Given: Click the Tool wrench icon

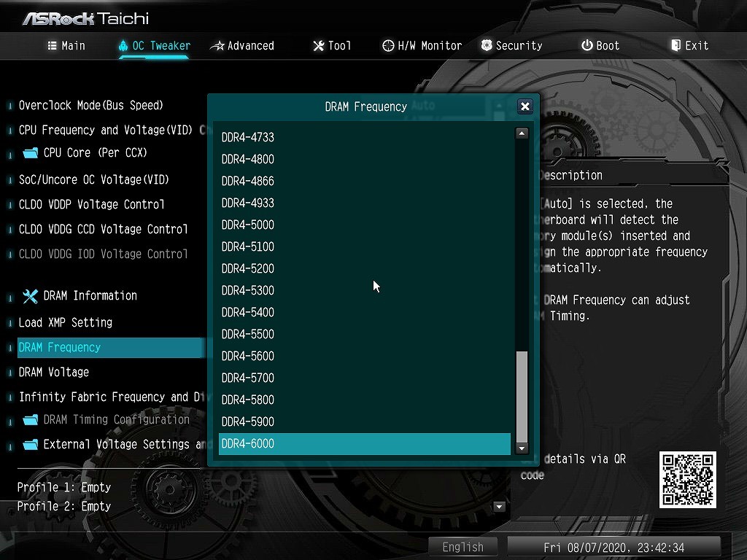Looking at the screenshot, I should 319,46.
